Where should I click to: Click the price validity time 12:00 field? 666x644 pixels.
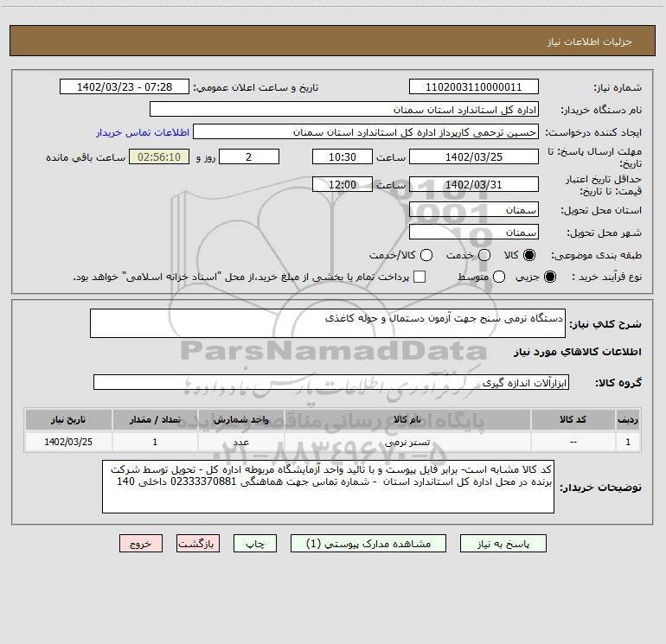[x=343, y=184]
